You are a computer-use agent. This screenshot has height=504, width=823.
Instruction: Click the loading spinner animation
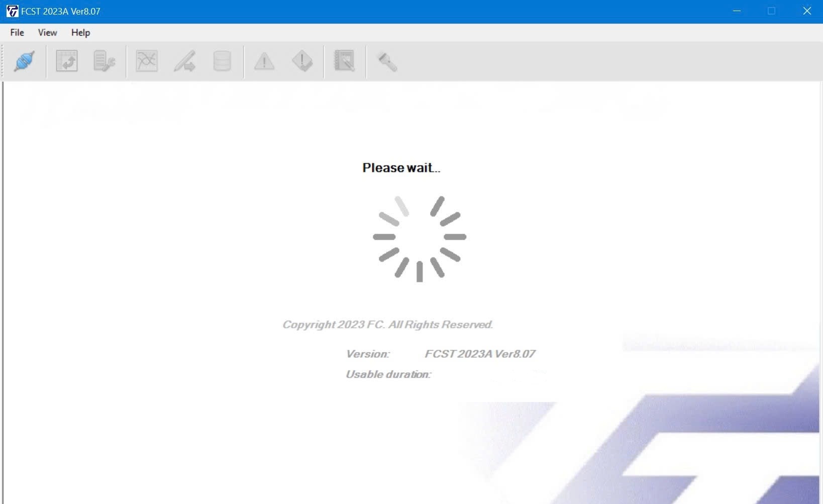pyautogui.click(x=420, y=238)
